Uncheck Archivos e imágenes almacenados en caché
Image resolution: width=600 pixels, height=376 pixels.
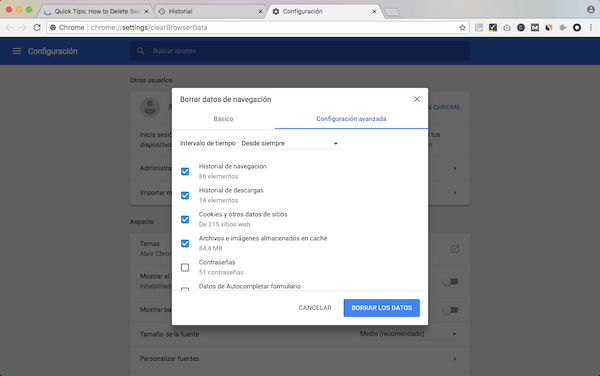click(185, 243)
